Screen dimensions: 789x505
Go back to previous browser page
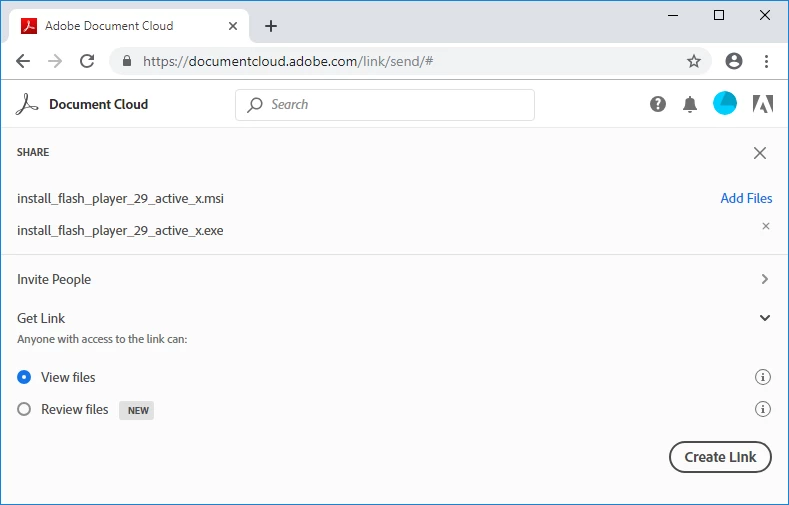(x=23, y=61)
